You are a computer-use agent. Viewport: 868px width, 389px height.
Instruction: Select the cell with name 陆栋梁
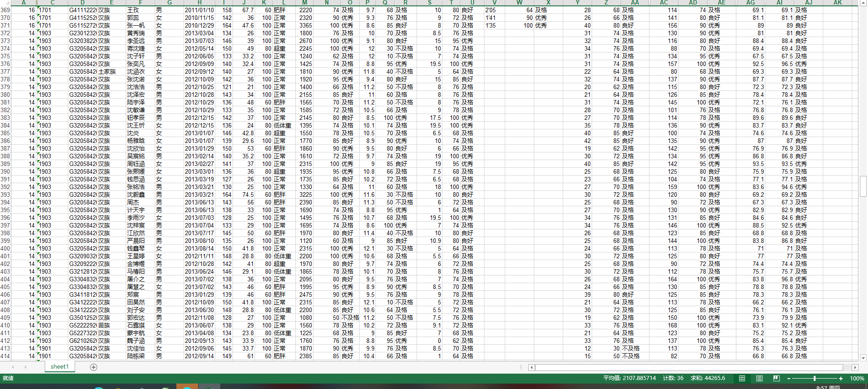pos(140,356)
